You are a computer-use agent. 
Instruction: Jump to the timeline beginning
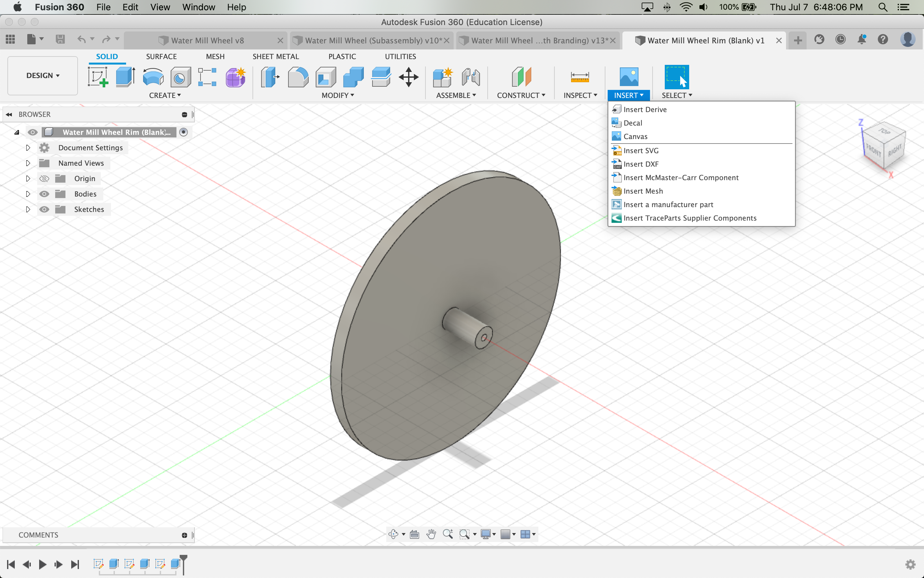pyautogui.click(x=11, y=564)
